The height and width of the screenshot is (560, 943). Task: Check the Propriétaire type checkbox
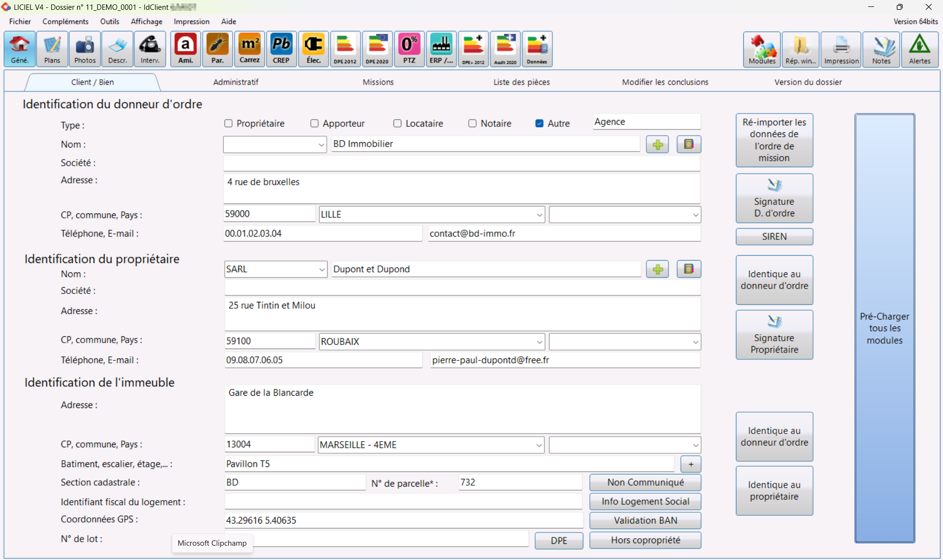(x=228, y=123)
